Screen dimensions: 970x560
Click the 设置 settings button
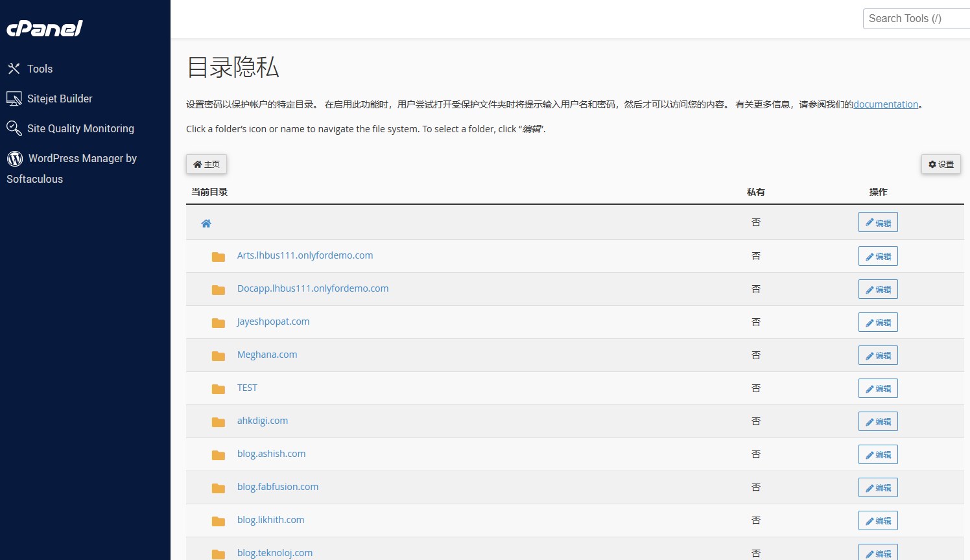[x=941, y=164]
